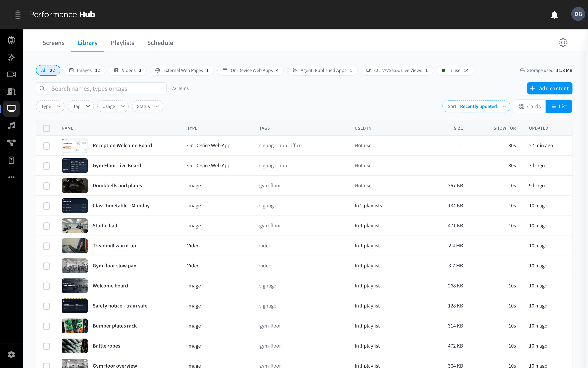Open the Treadmill warm-up item name

click(x=114, y=246)
